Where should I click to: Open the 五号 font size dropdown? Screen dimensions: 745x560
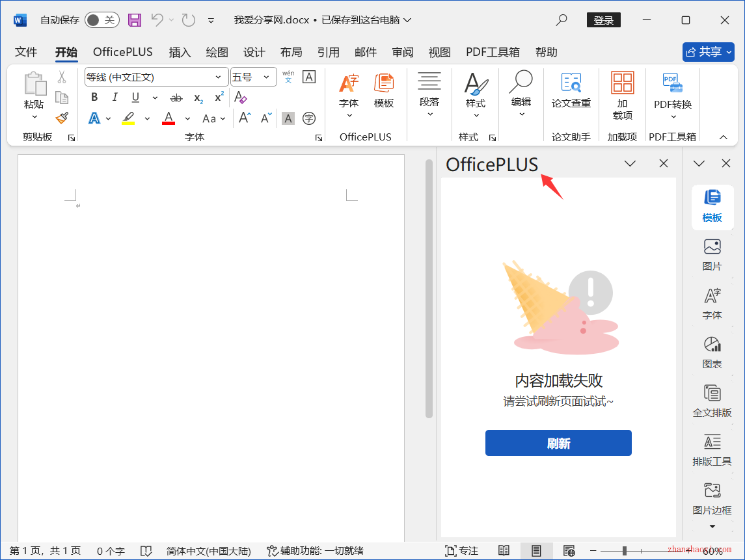(267, 77)
